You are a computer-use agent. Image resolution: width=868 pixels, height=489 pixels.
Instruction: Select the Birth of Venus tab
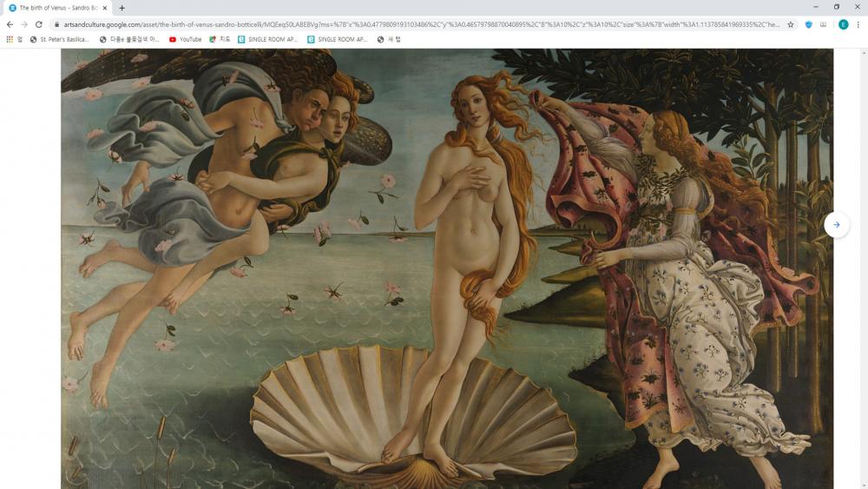pos(58,8)
